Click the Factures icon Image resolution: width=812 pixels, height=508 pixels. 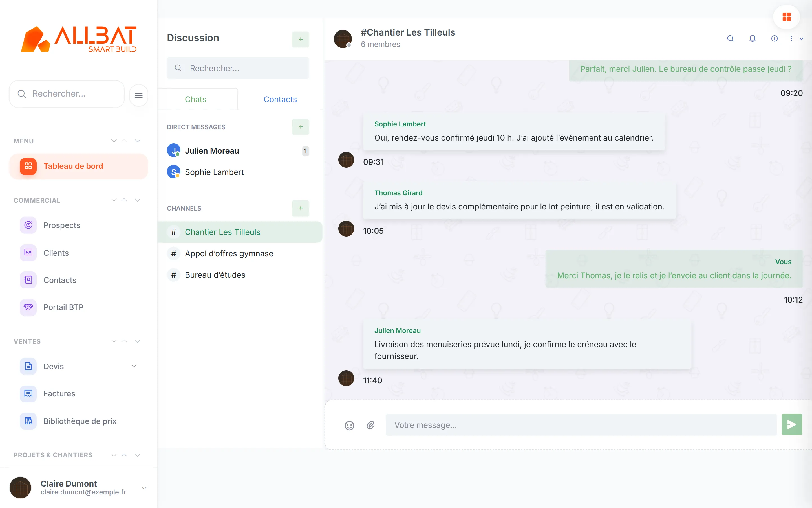[28, 393]
